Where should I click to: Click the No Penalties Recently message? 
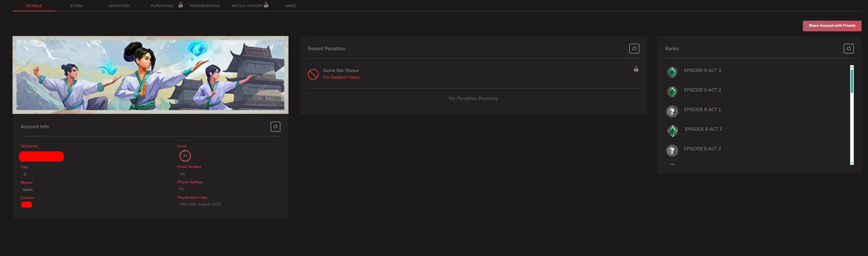[473, 98]
